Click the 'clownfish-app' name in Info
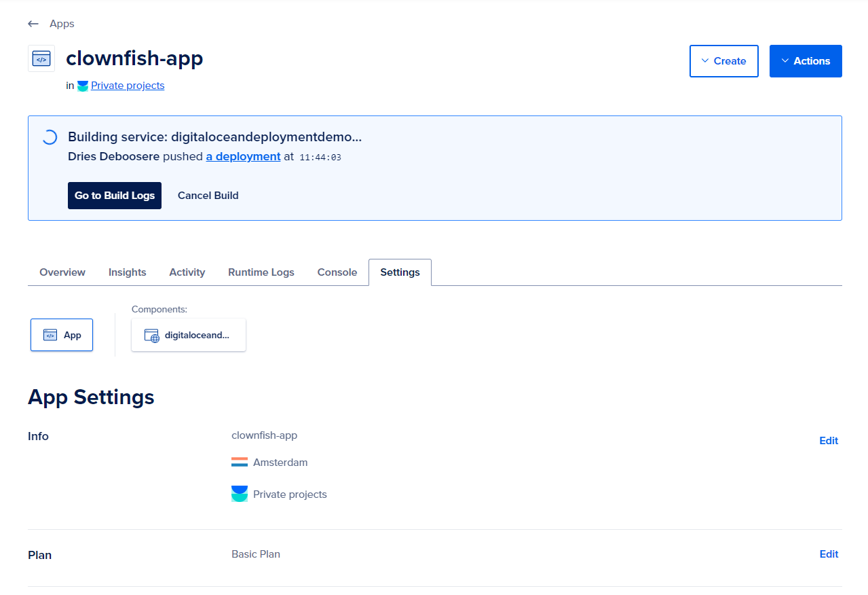This screenshot has height=595, width=868. tap(264, 435)
